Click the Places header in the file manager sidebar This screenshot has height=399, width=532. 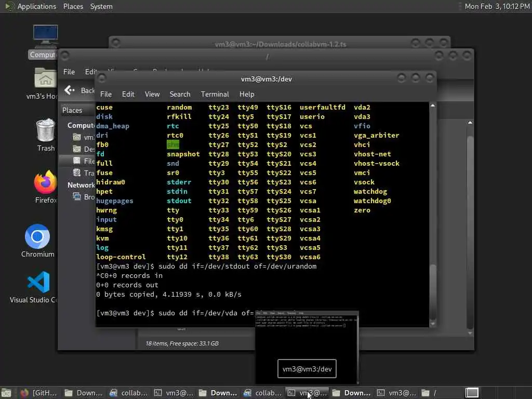(x=72, y=110)
